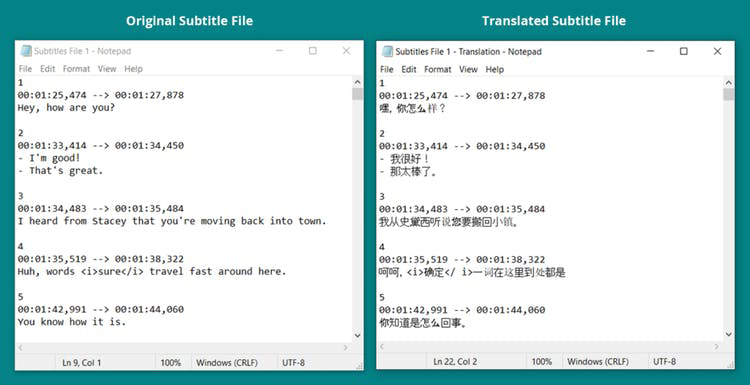Viewport: 750px width, 385px height.
Task: Click resize grip of original Notepad window
Action: pos(359,366)
